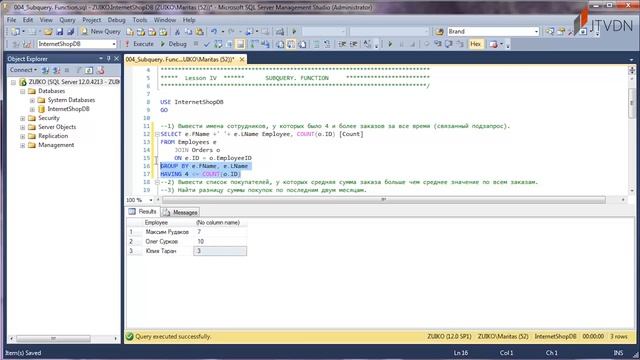
Task: Click the Copy icon in toolbar
Action: [x=188, y=31]
